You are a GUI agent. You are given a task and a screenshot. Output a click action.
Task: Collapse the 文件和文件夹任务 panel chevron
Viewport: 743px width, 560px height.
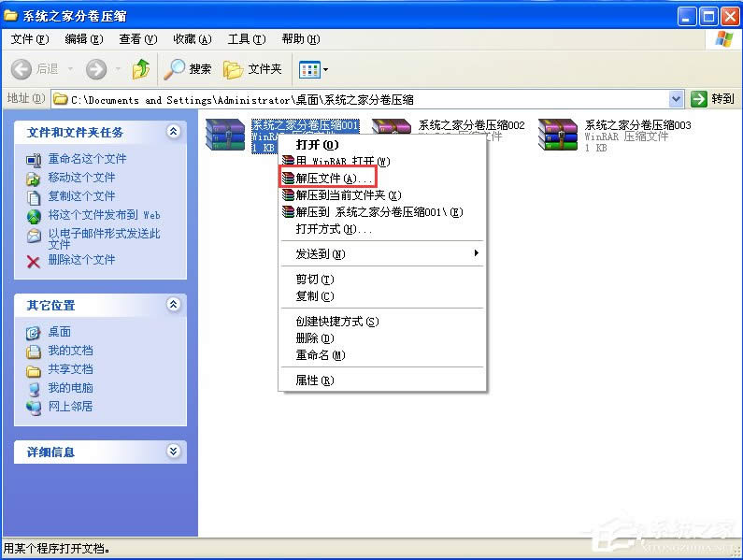(174, 131)
